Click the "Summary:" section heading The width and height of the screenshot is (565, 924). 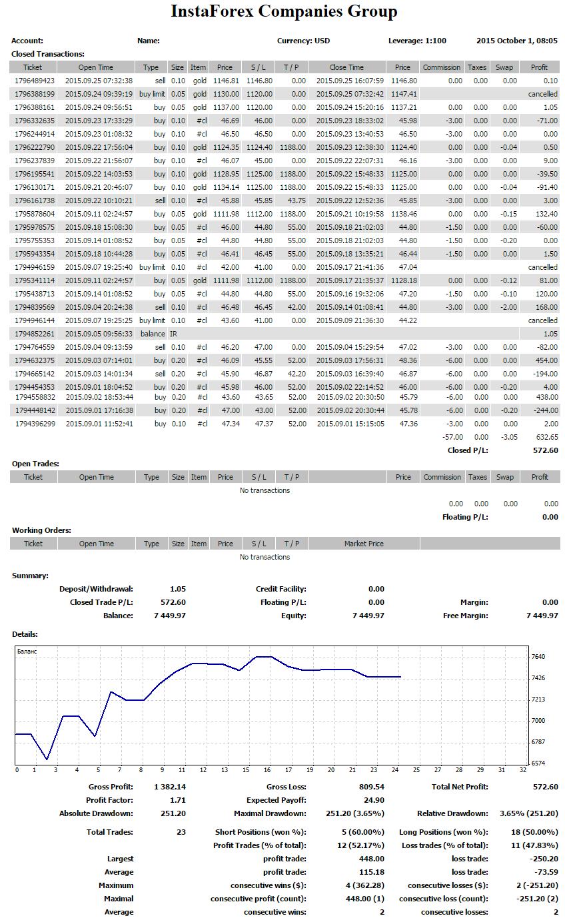[30, 576]
